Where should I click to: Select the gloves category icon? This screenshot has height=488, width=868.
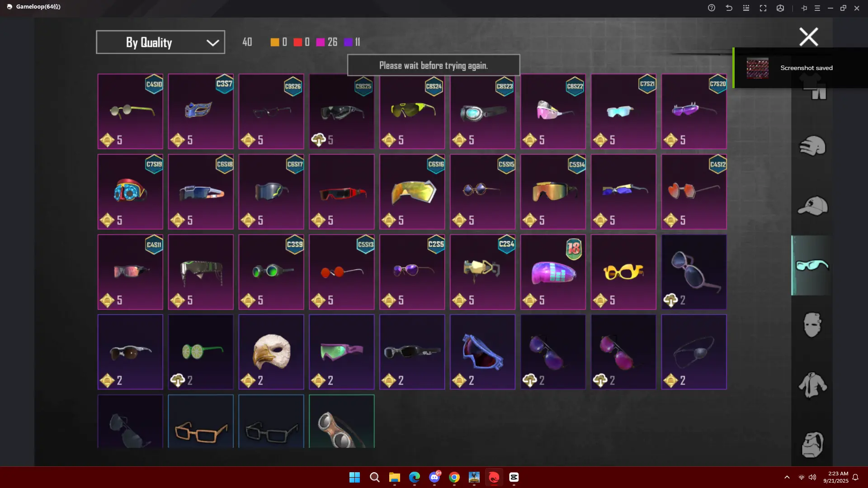(812, 146)
